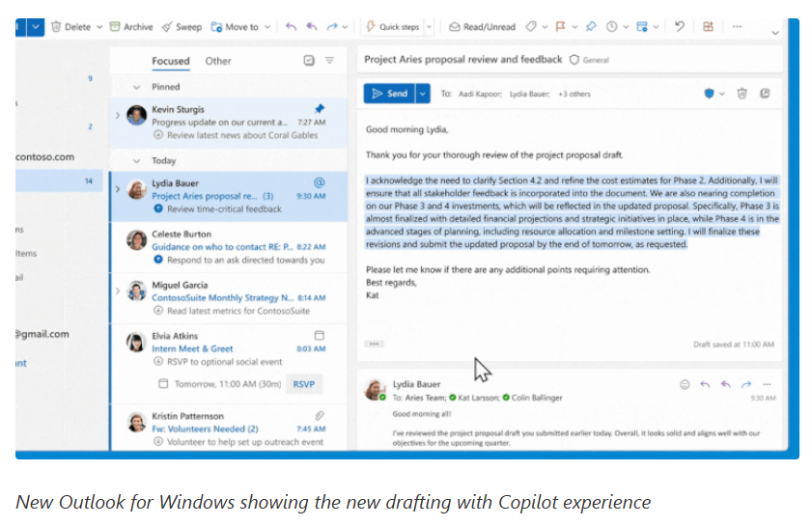Click the Forward arrow in top toolbar
The image size is (812, 526).
tap(332, 26)
